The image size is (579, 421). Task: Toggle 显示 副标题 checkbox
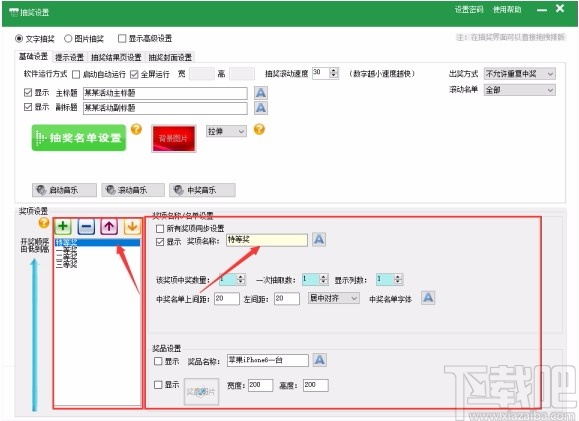(x=28, y=107)
